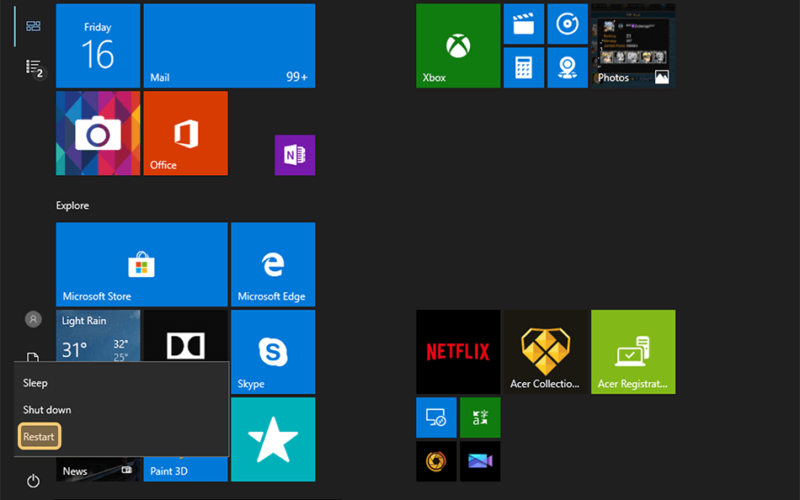
Task: Click the Power button in the sidebar
Action: 33,481
